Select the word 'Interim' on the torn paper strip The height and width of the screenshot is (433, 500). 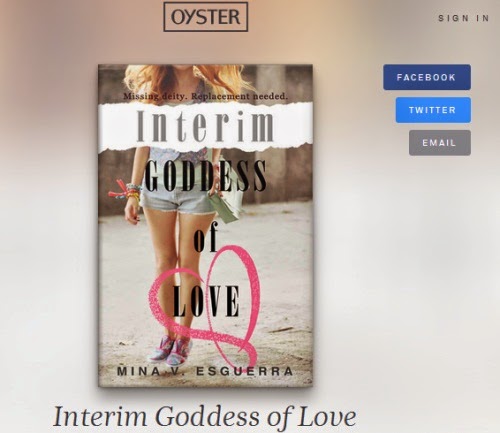click(x=206, y=126)
